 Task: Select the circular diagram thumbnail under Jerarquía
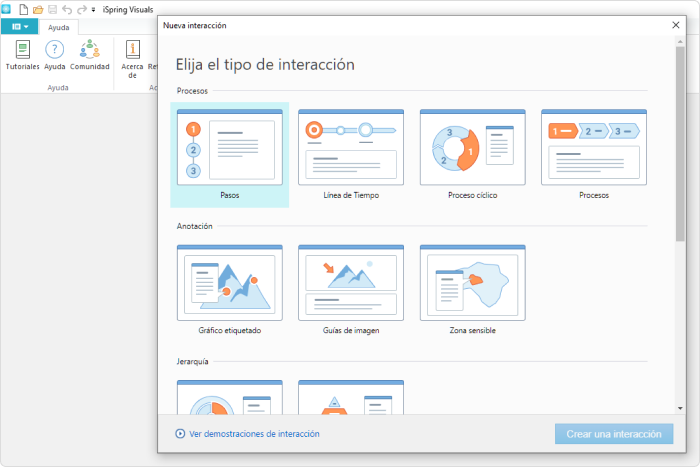click(229, 397)
